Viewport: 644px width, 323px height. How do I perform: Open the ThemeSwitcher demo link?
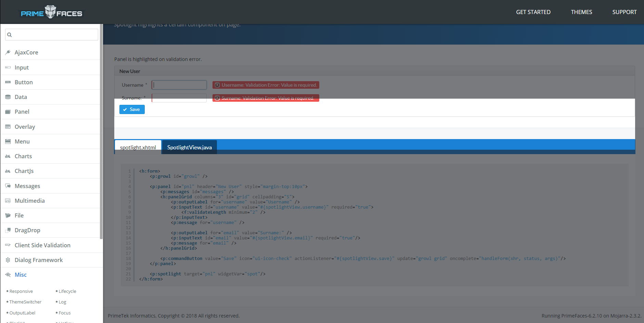[x=25, y=302]
